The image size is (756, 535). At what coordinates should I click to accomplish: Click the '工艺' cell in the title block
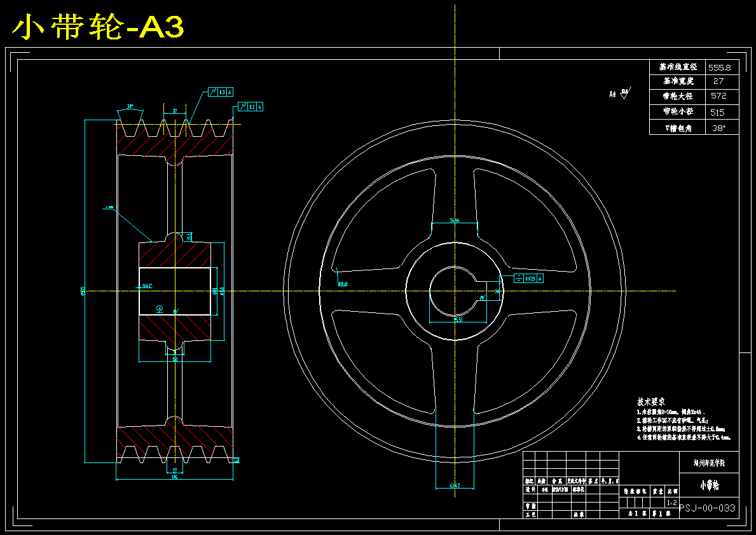(530, 515)
